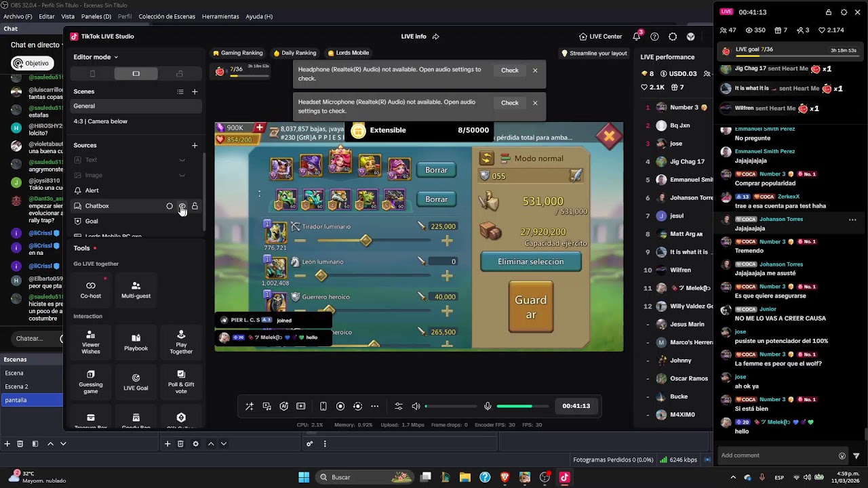Screen dimensions: 868x488
Task: Open more options ellipsis in stream toolbar
Action: click(375, 406)
